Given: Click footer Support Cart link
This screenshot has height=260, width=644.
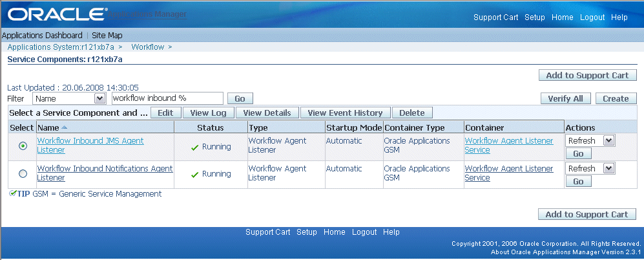Looking at the screenshot, I should pos(268,232).
